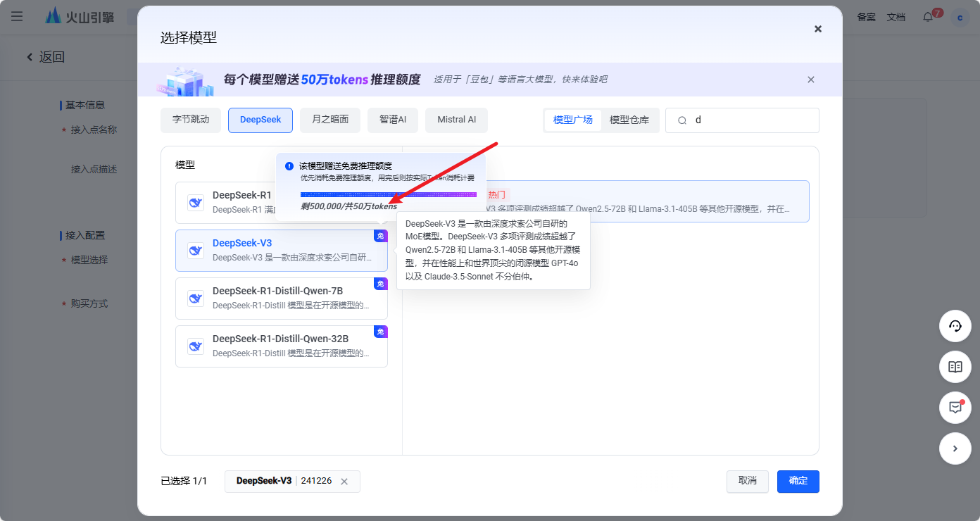
Task: Click the model search input field
Action: click(742, 120)
